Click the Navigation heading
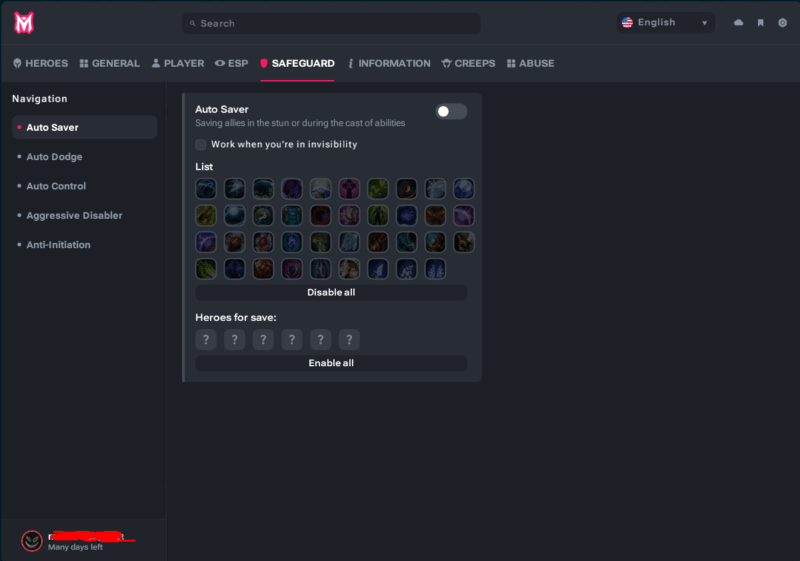Image resolution: width=800 pixels, height=561 pixels. pos(40,99)
